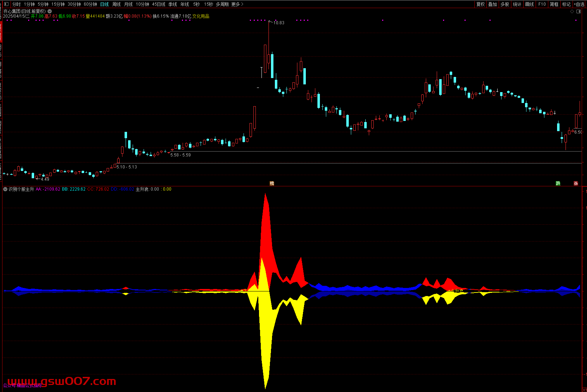
Task: Click the 复权 button
Action: pos(480,4)
